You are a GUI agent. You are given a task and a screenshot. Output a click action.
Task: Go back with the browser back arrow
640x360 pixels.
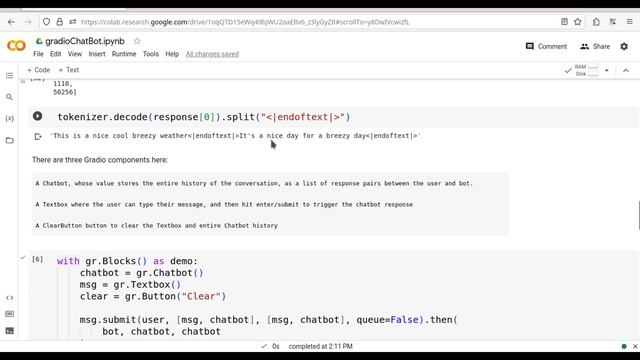[11, 22]
